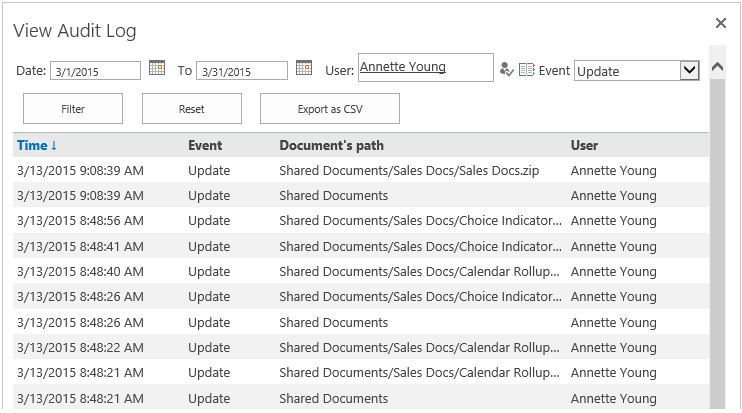Click Export as CSV button

(x=330, y=109)
